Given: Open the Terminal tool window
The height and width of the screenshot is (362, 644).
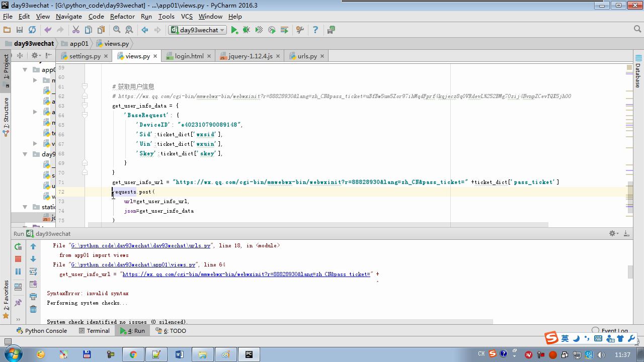Looking at the screenshot, I should (x=94, y=331).
